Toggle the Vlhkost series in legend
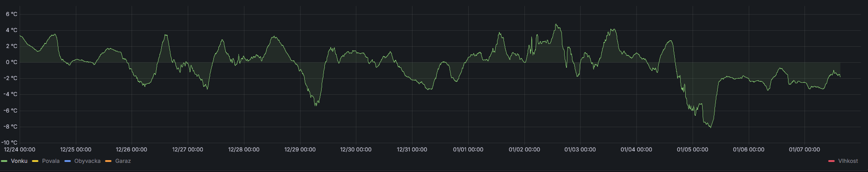This screenshot has height=172, width=868. pos(848,161)
